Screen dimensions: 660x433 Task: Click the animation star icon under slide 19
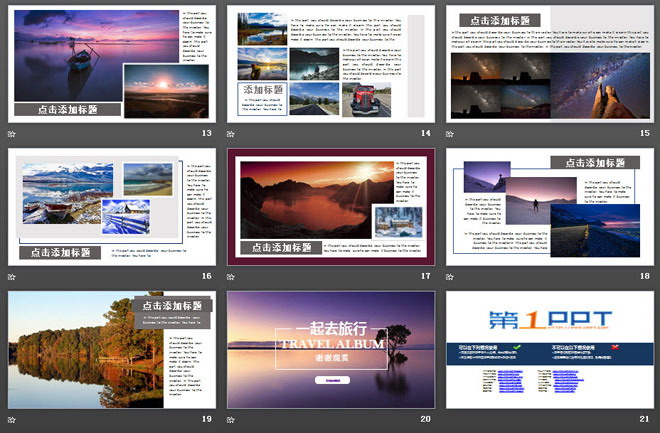coord(13,419)
